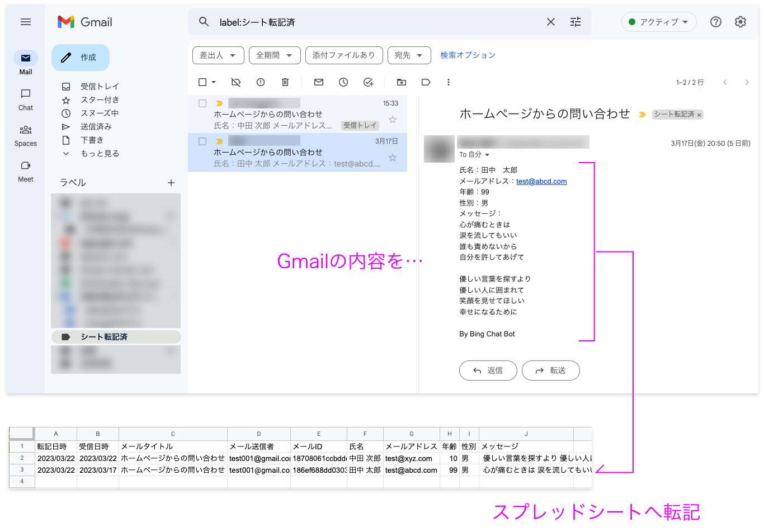Remove the シート転記済 label from the email
Screen dimensions: 764x532
click(x=699, y=114)
